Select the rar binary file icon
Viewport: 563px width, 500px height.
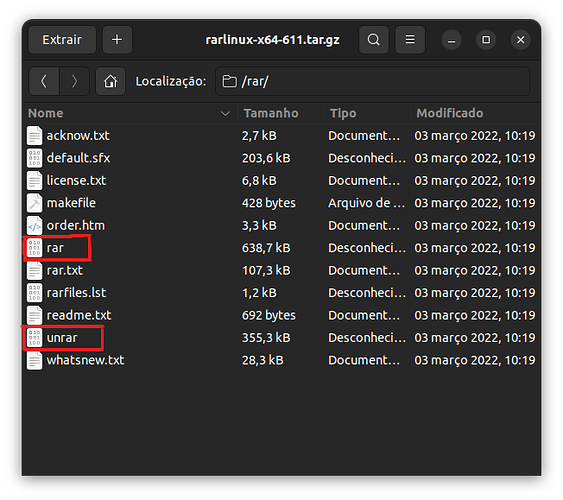click(x=34, y=248)
